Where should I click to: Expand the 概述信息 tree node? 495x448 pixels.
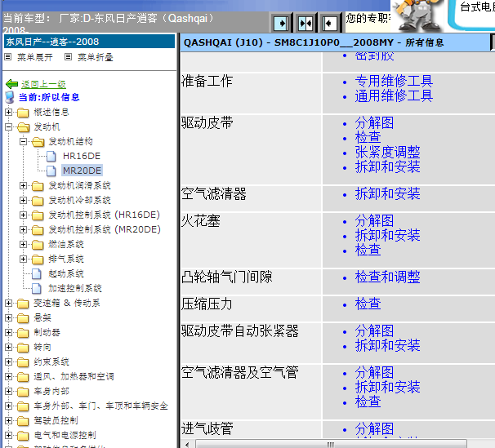coord(8,112)
